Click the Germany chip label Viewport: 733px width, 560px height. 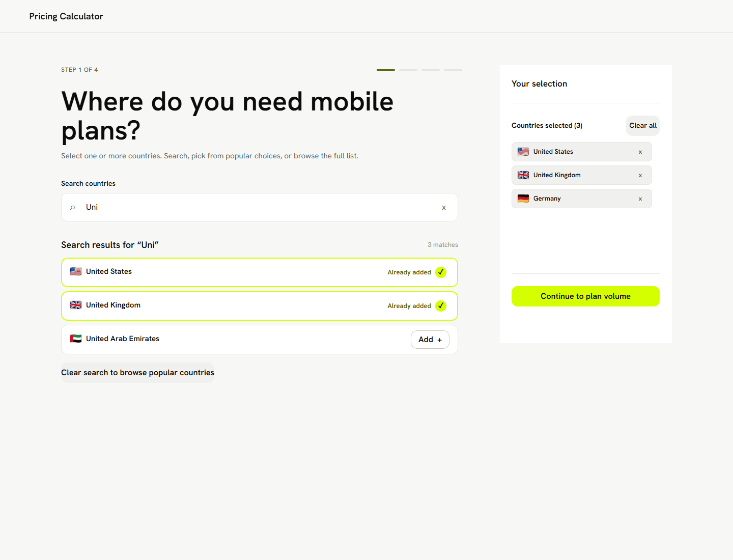click(x=547, y=199)
